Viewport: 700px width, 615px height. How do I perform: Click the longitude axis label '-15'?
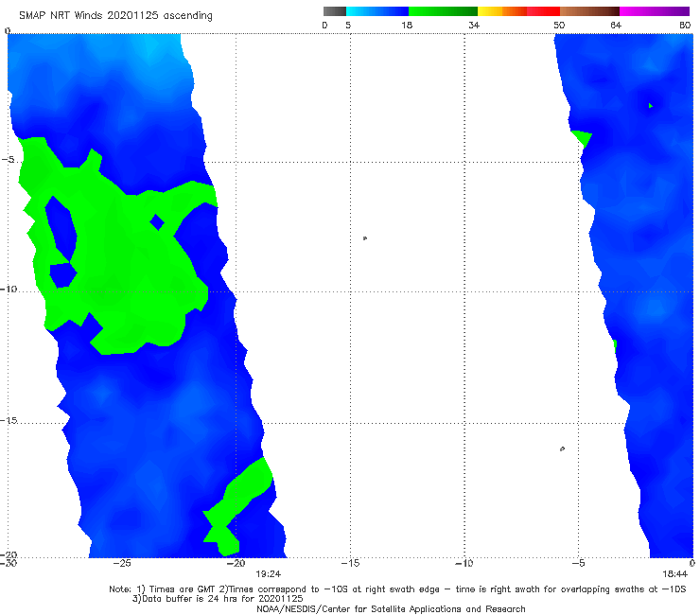coord(350,564)
